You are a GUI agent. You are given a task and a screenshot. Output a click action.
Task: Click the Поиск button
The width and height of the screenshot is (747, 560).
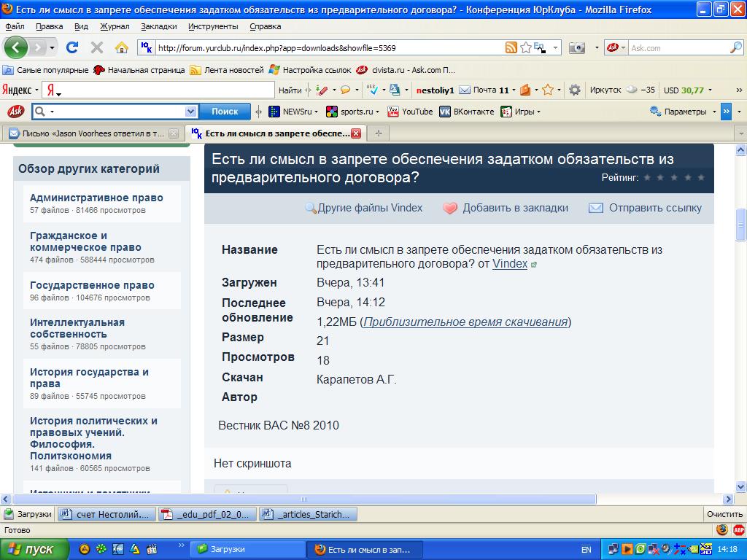point(225,112)
